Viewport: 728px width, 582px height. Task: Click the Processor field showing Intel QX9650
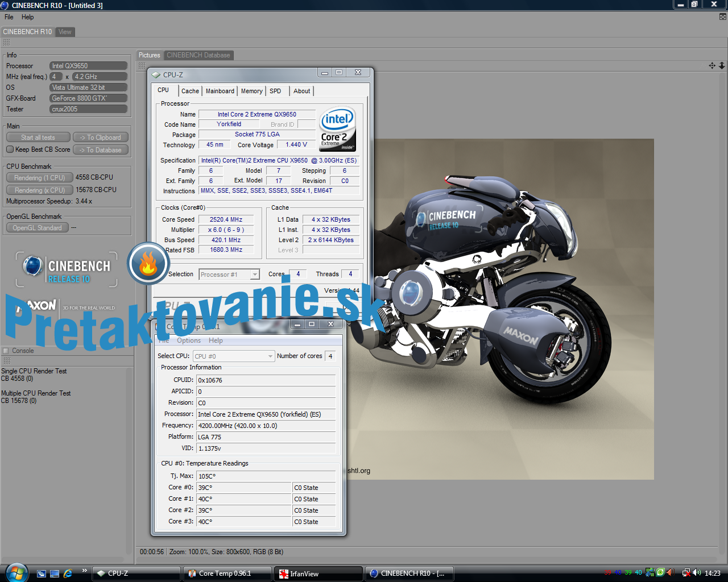88,66
